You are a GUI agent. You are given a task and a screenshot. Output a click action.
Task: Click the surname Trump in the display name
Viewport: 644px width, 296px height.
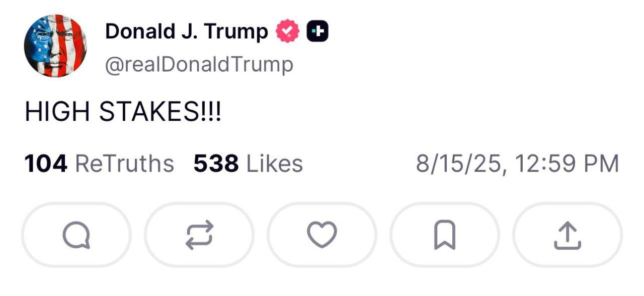[x=239, y=32]
